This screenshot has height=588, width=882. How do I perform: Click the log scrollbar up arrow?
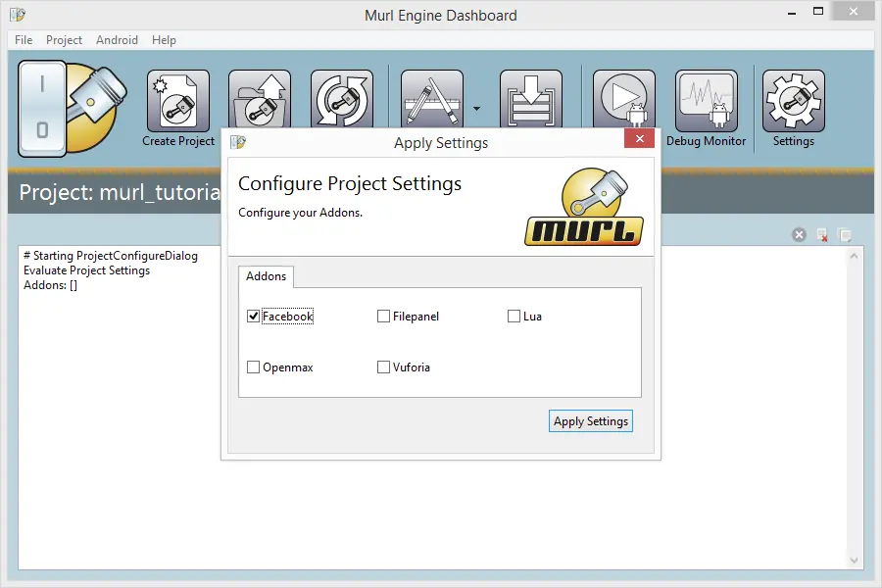tap(854, 256)
